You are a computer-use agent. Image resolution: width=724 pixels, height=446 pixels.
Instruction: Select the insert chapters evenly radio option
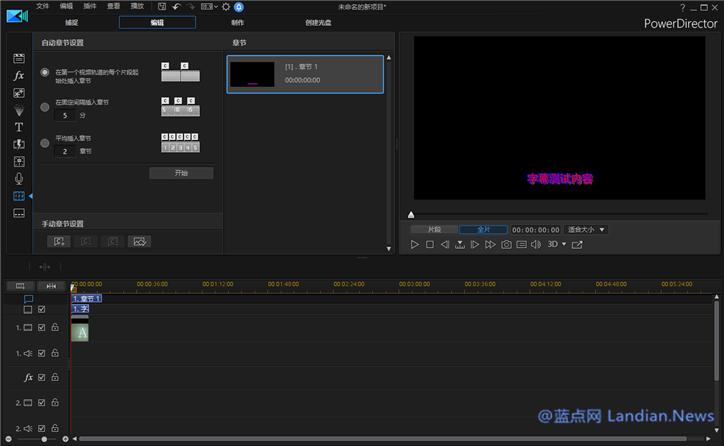pyautogui.click(x=44, y=143)
